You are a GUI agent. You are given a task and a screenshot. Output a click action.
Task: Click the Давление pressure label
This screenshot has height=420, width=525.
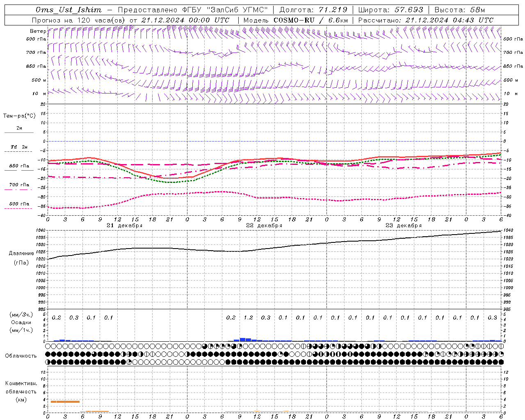[21, 253]
